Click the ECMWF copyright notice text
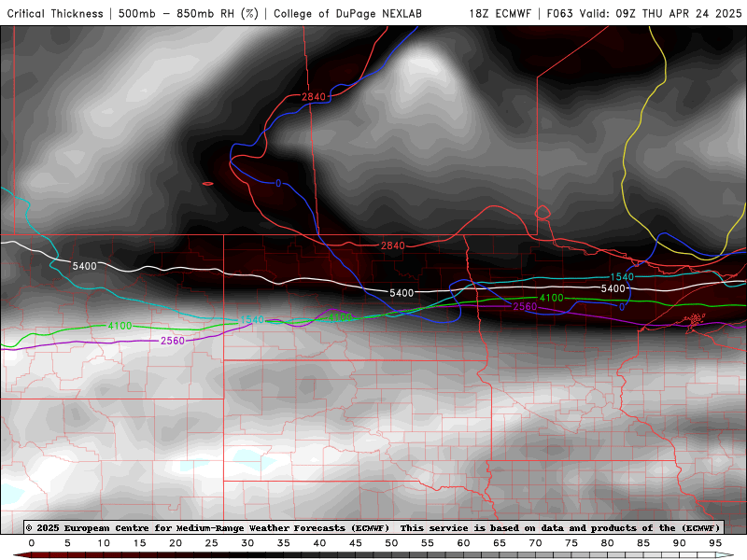The image size is (747, 560). coord(373,527)
